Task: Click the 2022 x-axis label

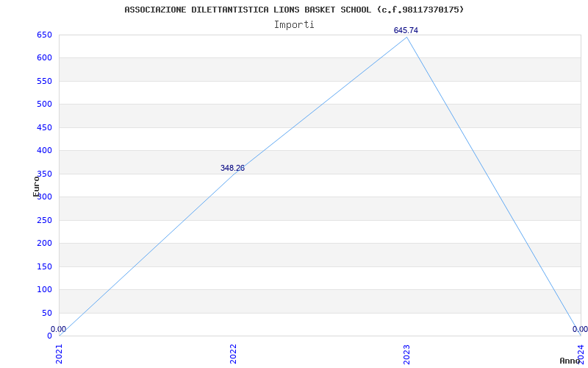Action: 233,354
